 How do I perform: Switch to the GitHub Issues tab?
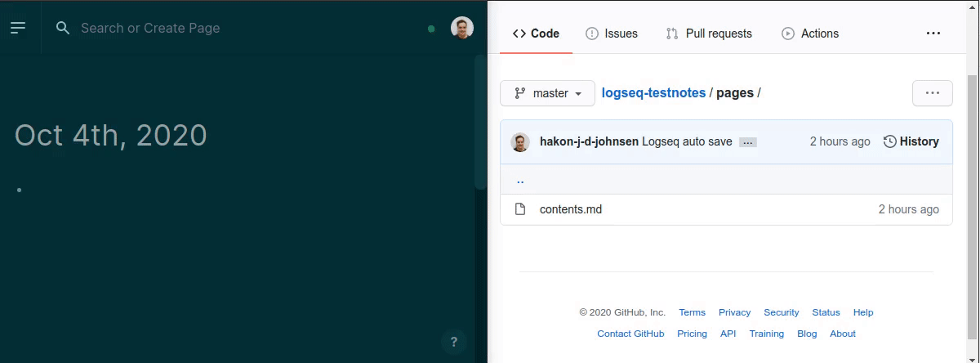click(x=612, y=34)
